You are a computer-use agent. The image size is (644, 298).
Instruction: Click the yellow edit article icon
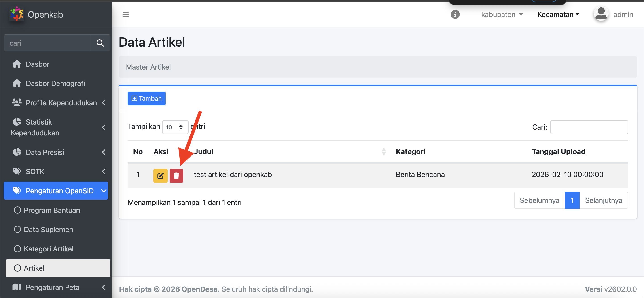(x=160, y=176)
